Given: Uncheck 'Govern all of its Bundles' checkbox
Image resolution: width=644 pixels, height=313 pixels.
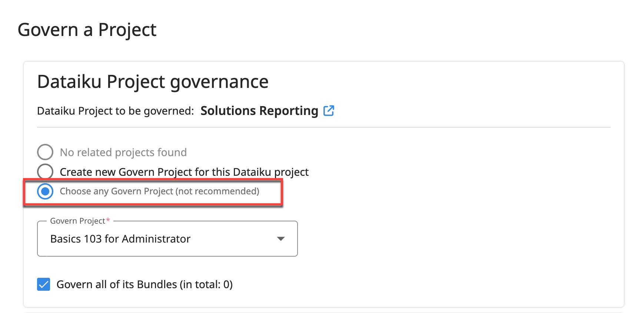Looking at the screenshot, I should 44,284.
